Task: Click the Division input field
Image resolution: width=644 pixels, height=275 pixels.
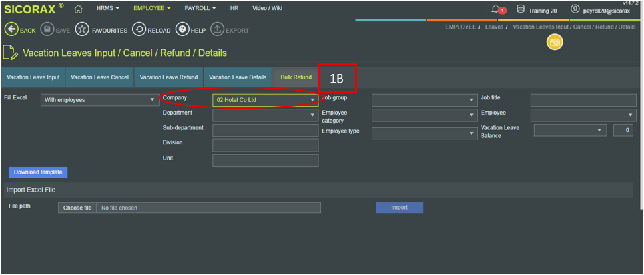Action: point(265,145)
